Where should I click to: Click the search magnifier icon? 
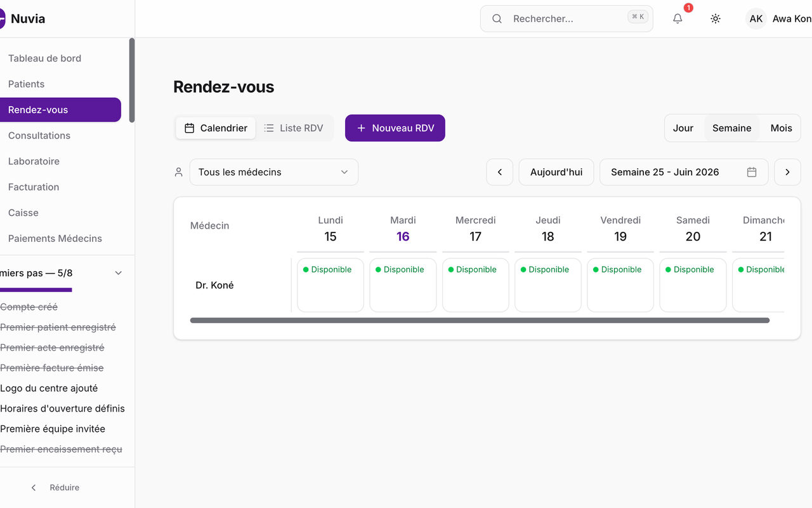coord(497,19)
